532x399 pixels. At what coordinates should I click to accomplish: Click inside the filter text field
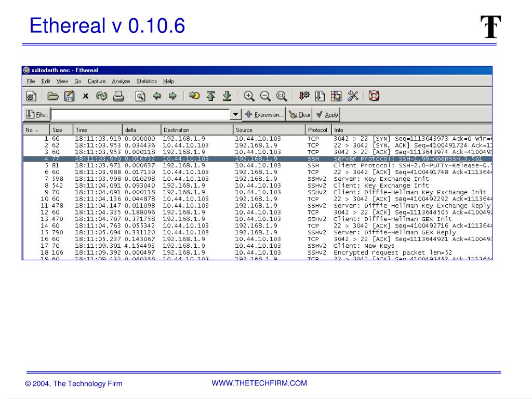(140, 115)
